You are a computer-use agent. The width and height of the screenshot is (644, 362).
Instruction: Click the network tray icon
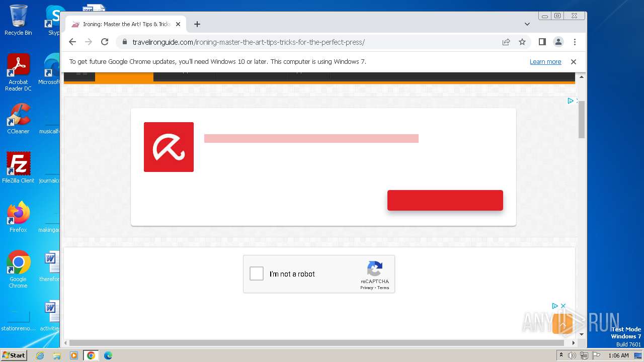(x=584, y=355)
